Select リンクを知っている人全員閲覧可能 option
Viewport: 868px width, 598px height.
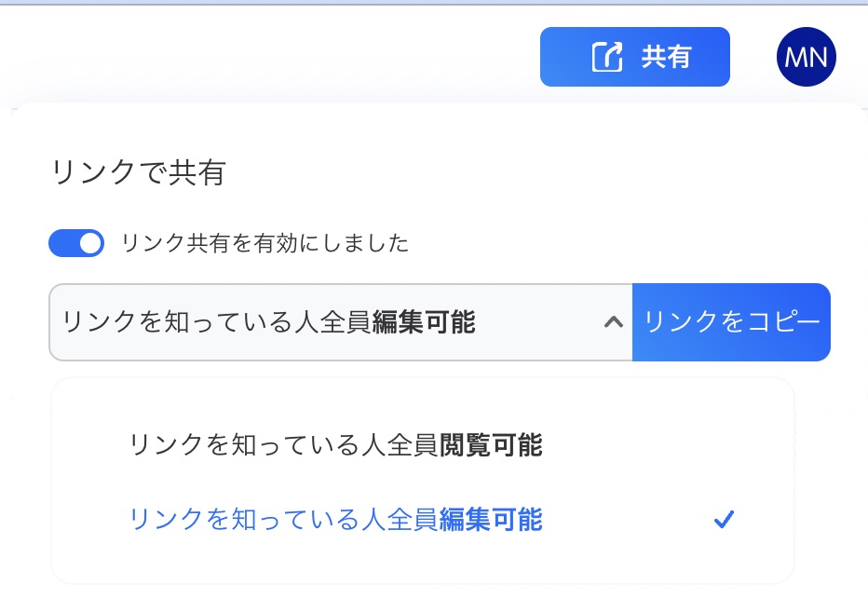335,445
